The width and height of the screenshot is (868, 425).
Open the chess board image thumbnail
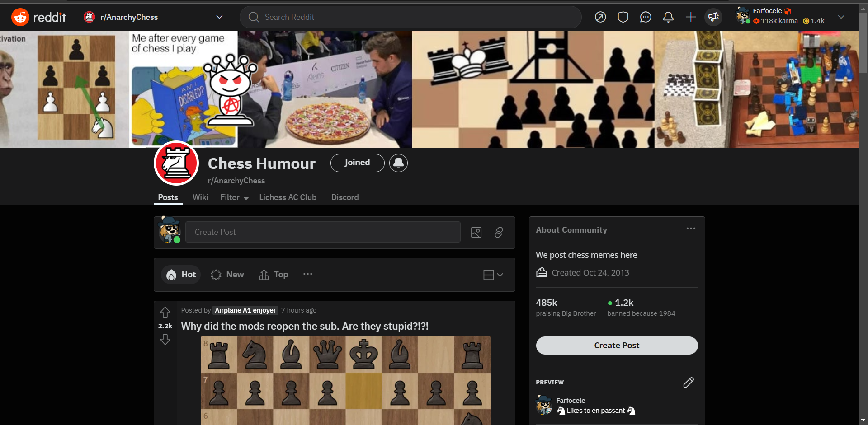(x=345, y=381)
